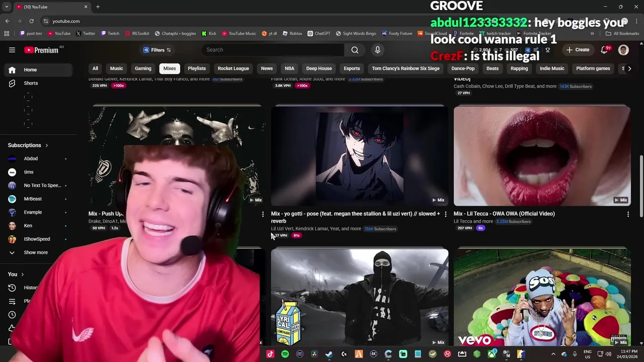Open Chrome apps grid in bookmarks bar
This screenshot has height=362, width=644.
click(7, 34)
